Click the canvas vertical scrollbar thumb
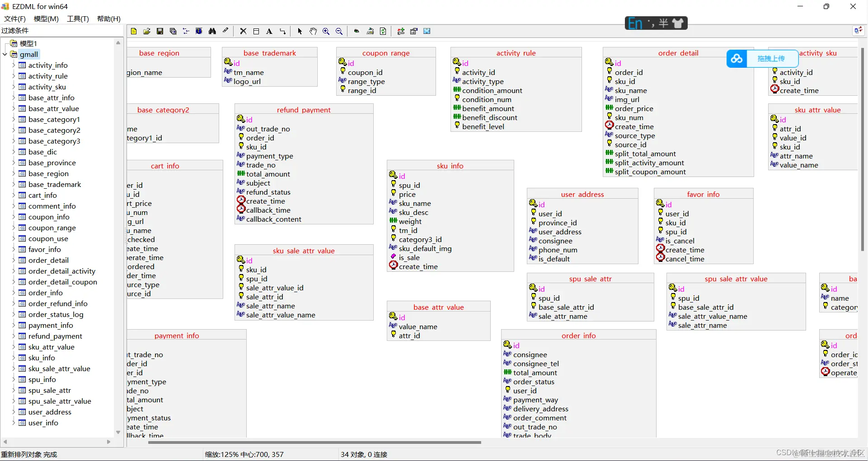Viewport: 868px width, 461px height. pyautogui.click(x=862, y=149)
